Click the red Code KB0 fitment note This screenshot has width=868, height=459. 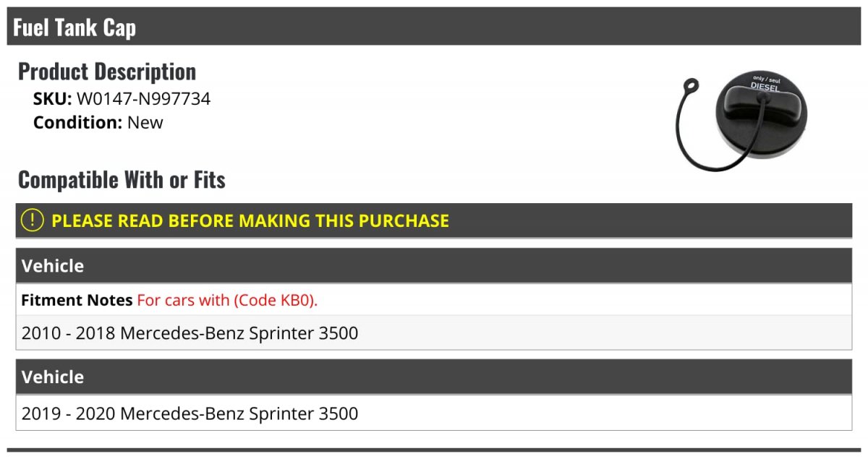(x=227, y=300)
